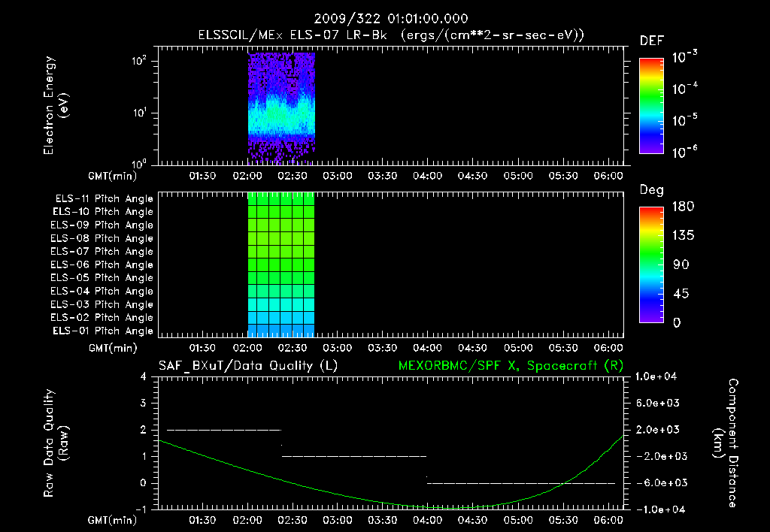Click the 'Deg' label above the color bar

[652, 190]
